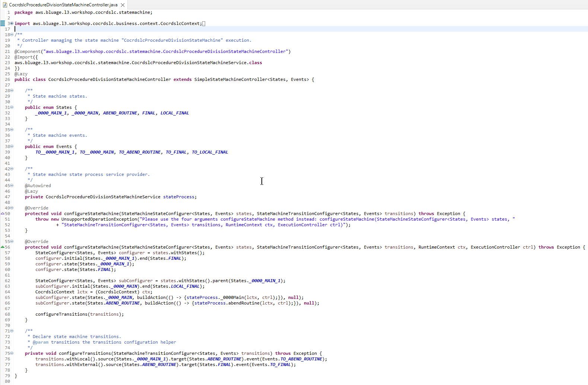Close the CocrdslcProcedureDivisionStateMachineController.java tab
Viewport: 588px width, 385px height.
tap(123, 5)
